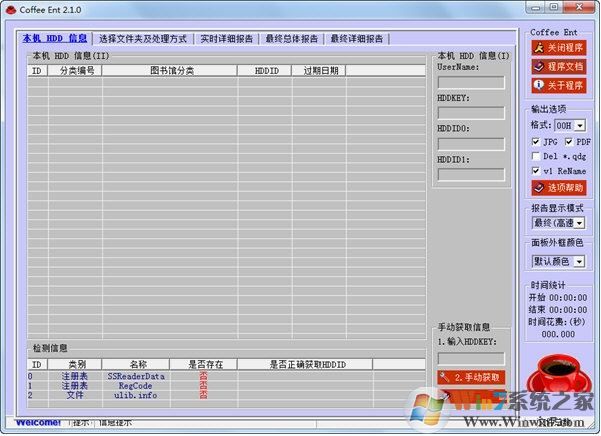Screen dimensions: 601x436
Task: Select the 最终详细报告 tab
Action: (x=357, y=38)
